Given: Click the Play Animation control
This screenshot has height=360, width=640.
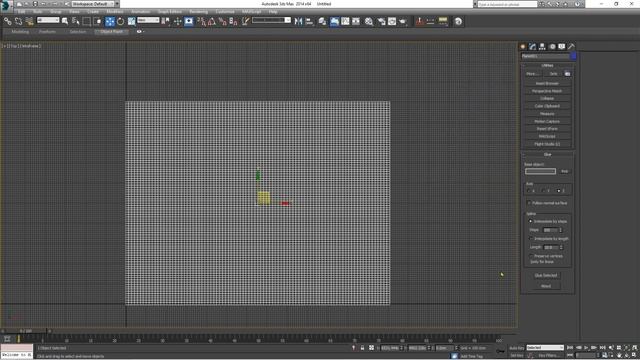Looking at the screenshot, I should (586, 348).
